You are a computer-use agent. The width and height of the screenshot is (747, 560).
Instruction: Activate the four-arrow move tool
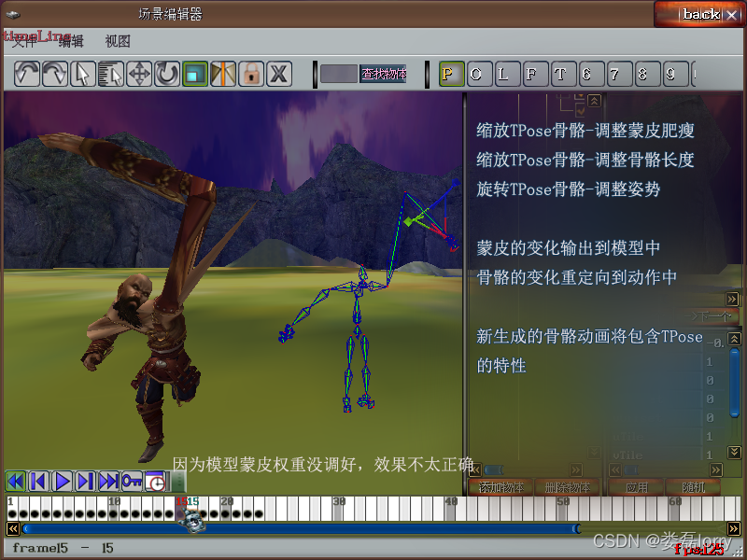[x=139, y=74]
